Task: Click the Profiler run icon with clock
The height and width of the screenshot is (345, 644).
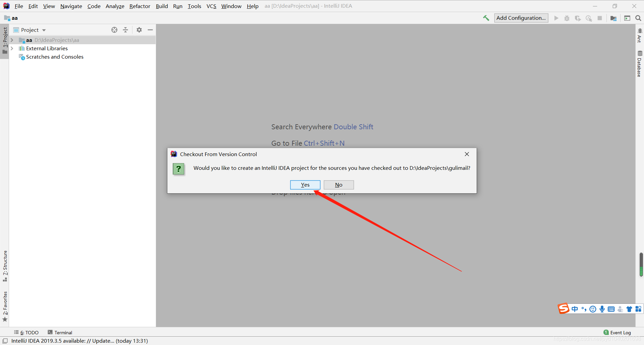Action: 589,18
